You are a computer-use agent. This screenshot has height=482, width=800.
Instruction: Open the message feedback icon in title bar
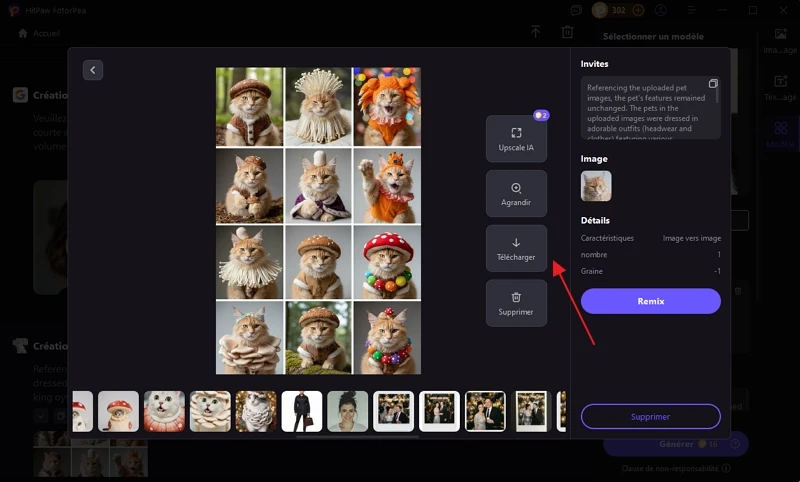576,10
